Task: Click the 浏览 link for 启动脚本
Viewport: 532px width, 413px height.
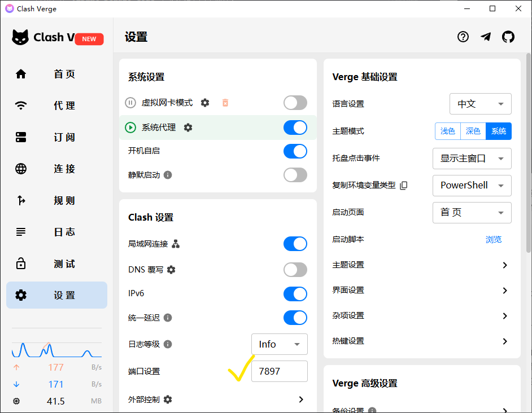Action: [x=494, y=239]
